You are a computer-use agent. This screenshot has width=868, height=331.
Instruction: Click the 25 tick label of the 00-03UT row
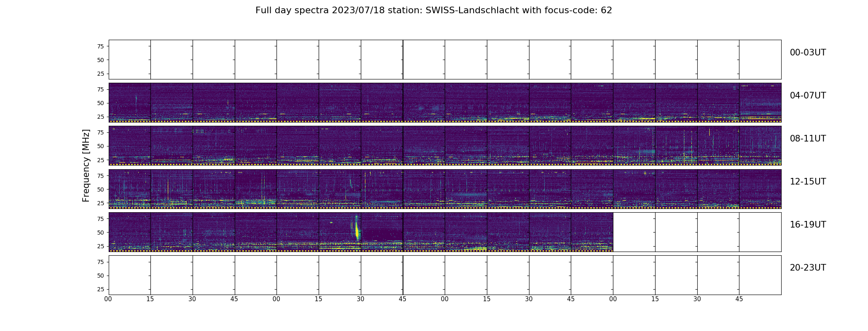(100, 74)
